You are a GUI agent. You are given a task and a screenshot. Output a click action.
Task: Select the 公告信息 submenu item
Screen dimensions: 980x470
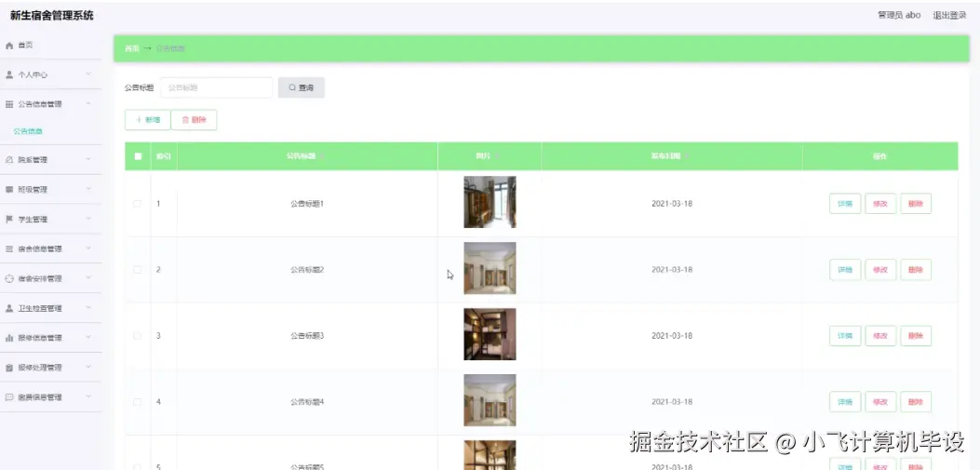(x=28, y=131)
